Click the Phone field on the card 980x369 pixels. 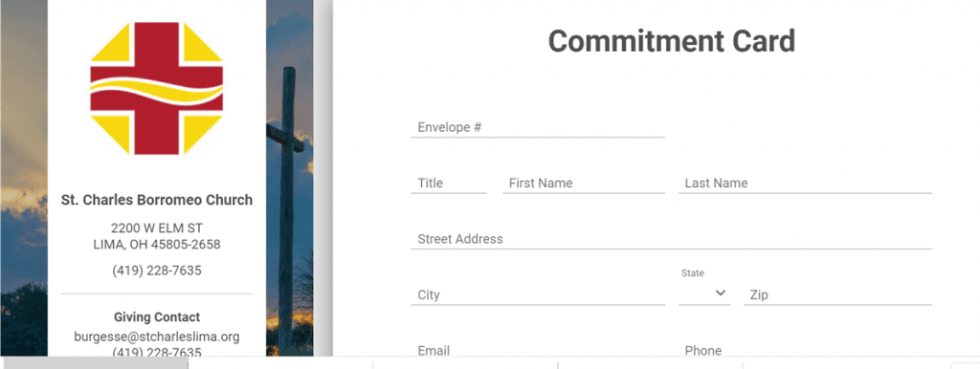click(805, 350)
